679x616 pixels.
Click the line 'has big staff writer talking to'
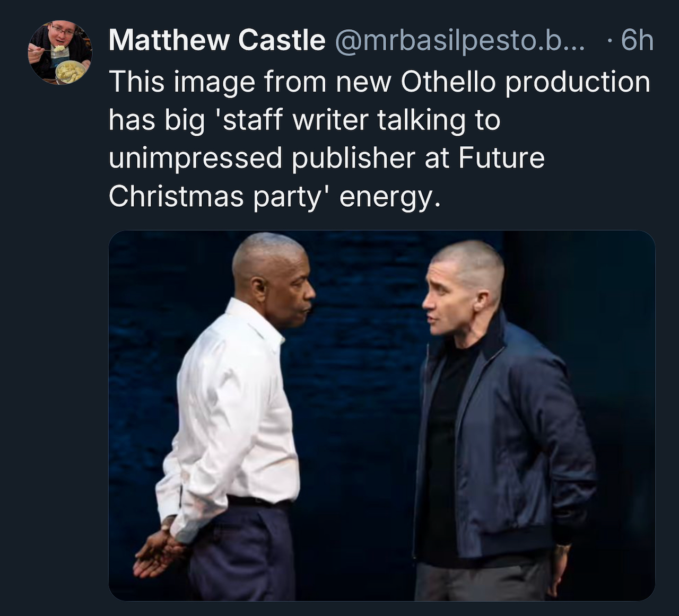click(x=305, y=120)
